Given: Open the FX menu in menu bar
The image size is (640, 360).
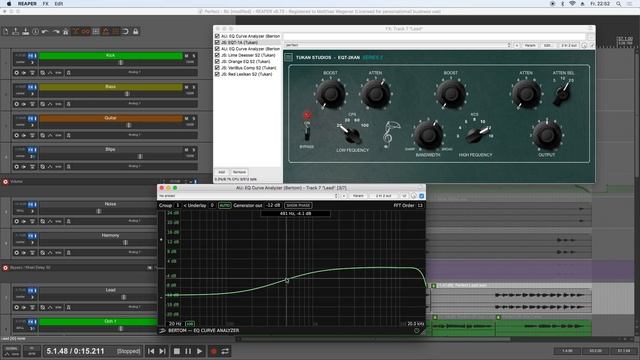Looking at the screenshot, I should point(45,4).
